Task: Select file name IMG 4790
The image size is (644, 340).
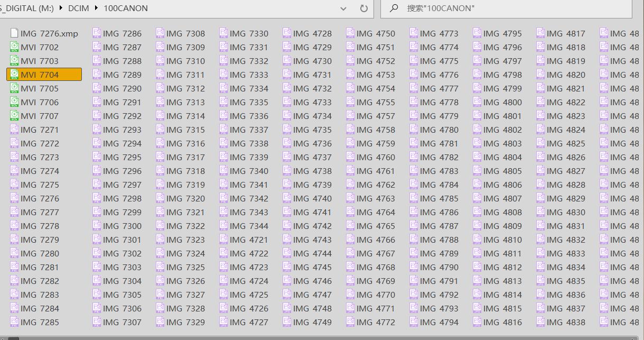Action: click(x=440, y=267)
